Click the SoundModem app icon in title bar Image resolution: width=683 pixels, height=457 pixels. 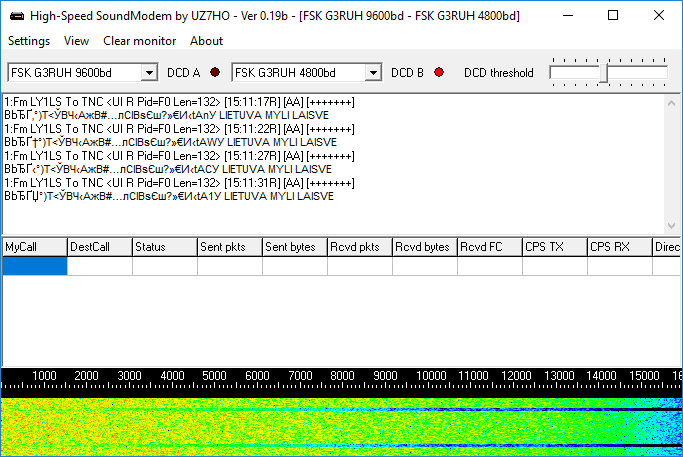(14, 15)
